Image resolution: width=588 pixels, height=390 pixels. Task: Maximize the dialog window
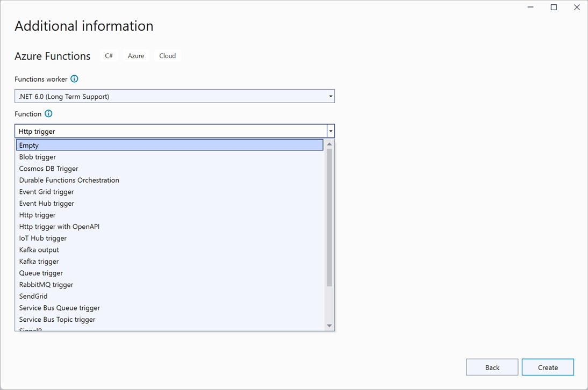[554, 8]
